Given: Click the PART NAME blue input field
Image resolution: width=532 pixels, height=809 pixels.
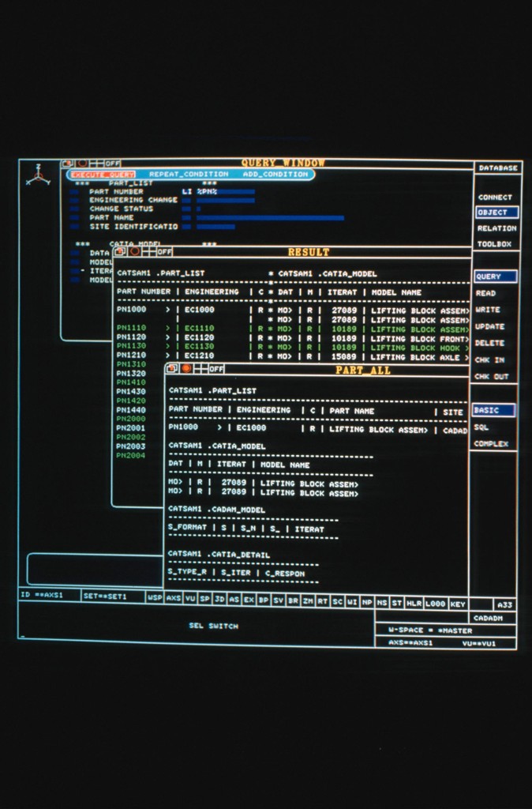Looking at the screenshot, I should click(270, 217).
